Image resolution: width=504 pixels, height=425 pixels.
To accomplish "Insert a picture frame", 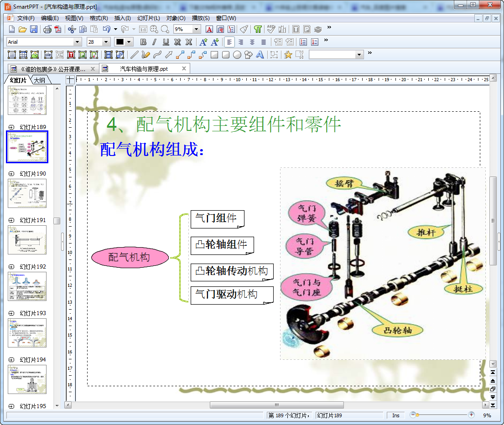I will [x=35, y=55].
